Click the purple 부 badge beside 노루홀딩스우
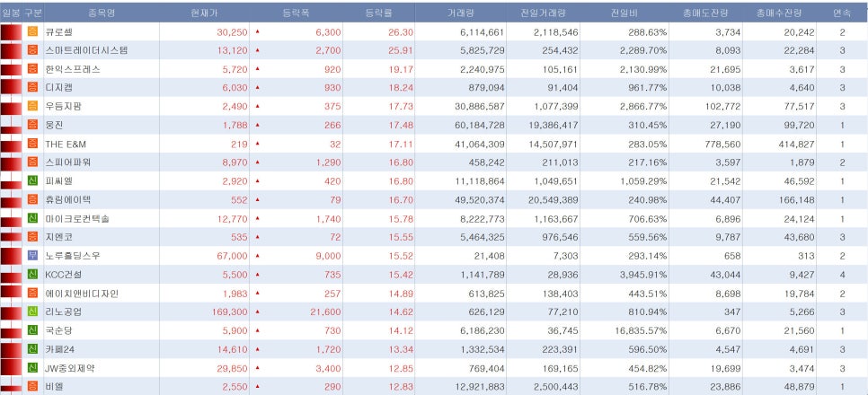 [x=32, y=256]
